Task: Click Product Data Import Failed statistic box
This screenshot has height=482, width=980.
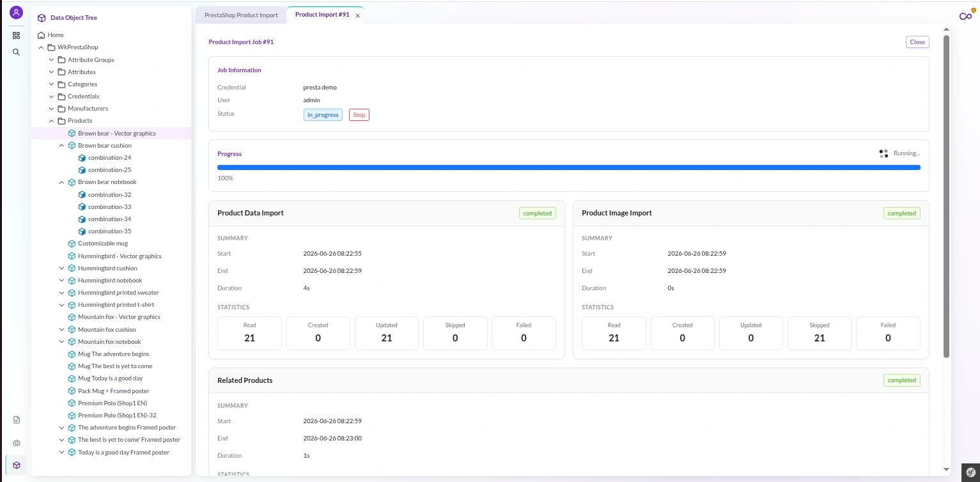Action: [524, 333]
